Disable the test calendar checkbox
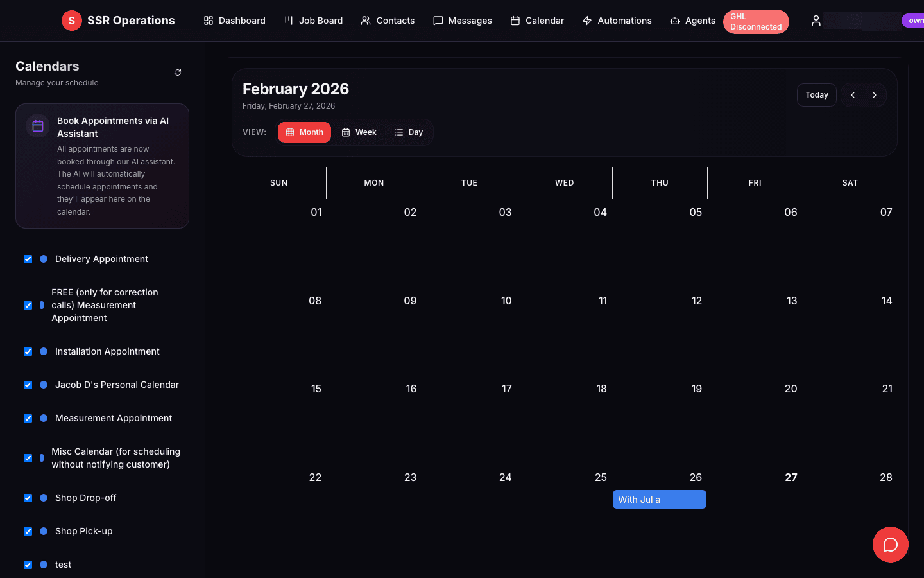Viewport: 924px width, 578px height. 28,565
